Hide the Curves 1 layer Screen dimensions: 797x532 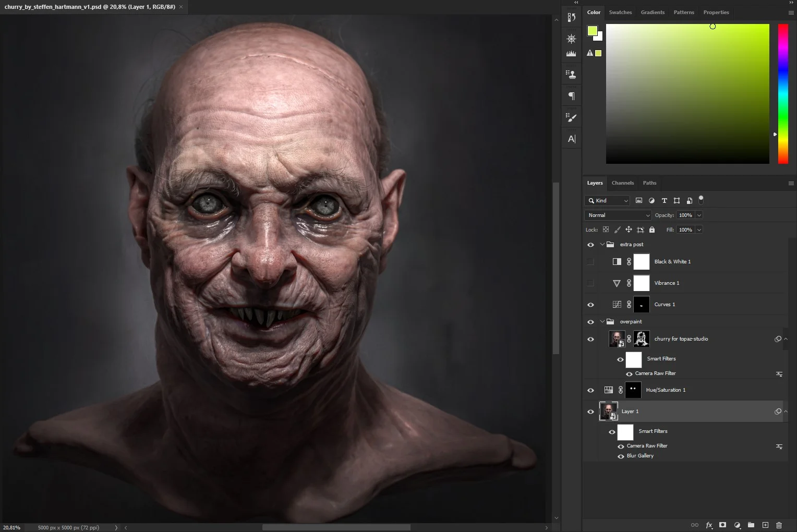590,305
